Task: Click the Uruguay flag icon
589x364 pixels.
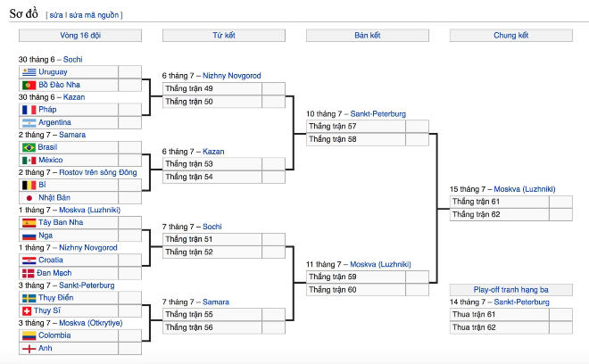Action: click(29, 72)
